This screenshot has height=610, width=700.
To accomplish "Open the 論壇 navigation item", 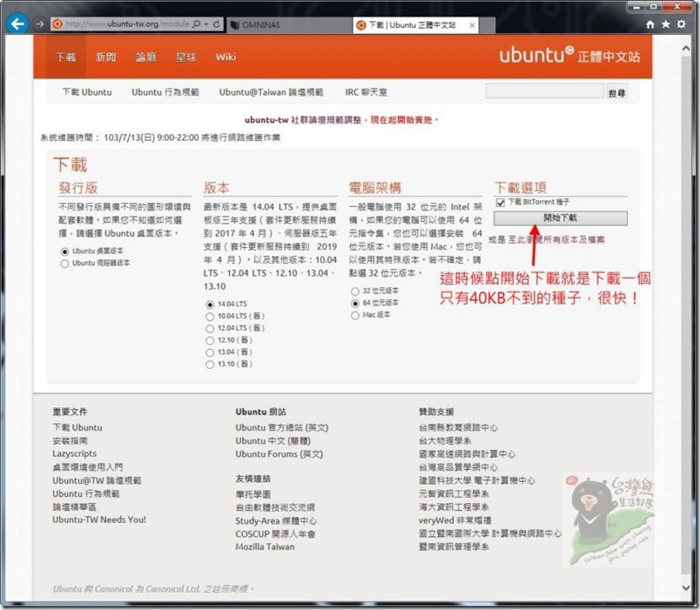I will [146, 57].
